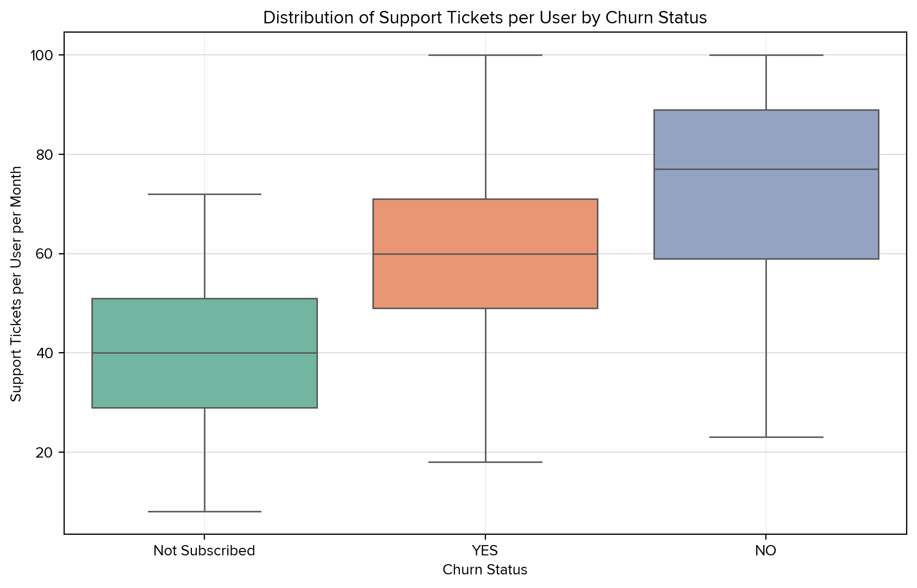The width and height of the screenshot is (917, 588).
Task: Click the lower whisker cap of YES
Action: tap(485, 462)
